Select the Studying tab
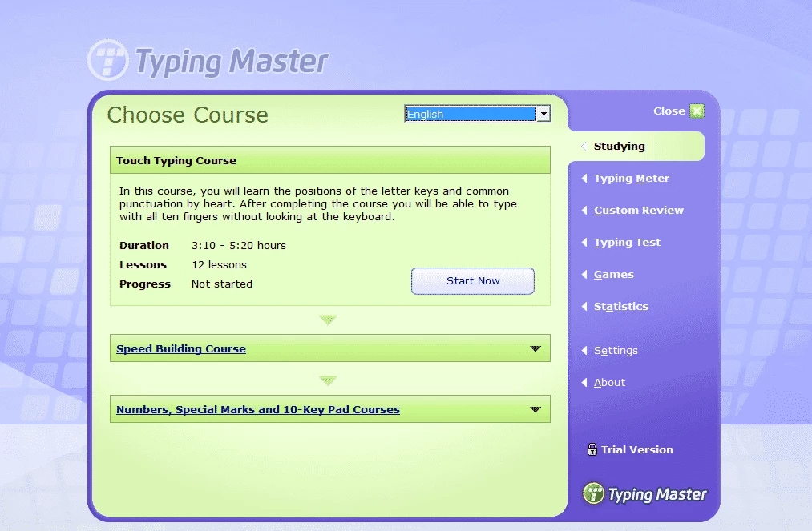Image resolution: width=812 pixels, height=531 pixels. 619,147
